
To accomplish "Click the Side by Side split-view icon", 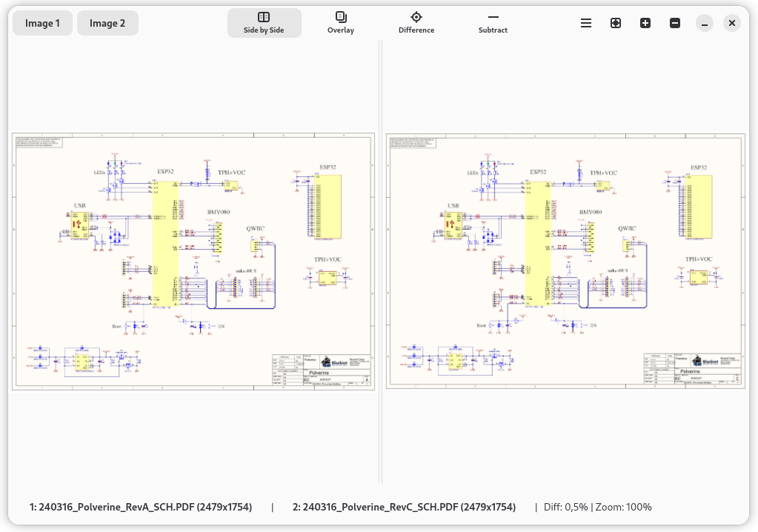I will pyautogui.click(x=264, y=16).
